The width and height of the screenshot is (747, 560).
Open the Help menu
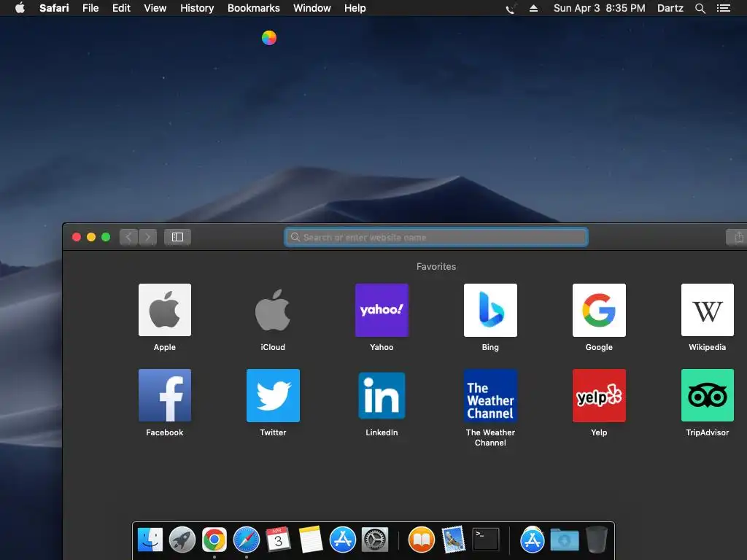point(355,8)
